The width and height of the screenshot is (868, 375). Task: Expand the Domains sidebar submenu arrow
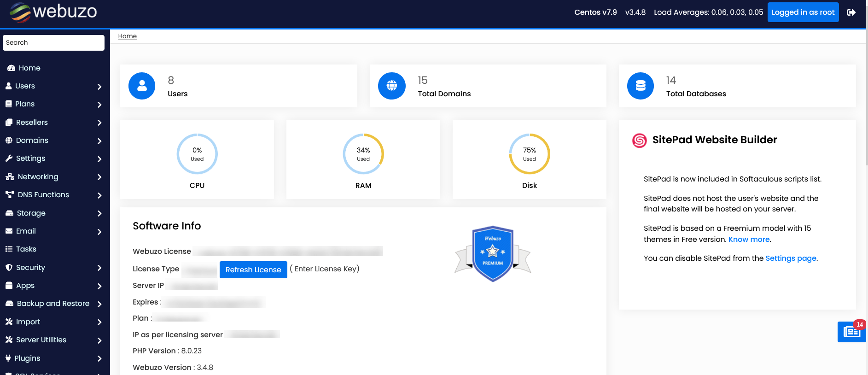click(x=99, y=141)
